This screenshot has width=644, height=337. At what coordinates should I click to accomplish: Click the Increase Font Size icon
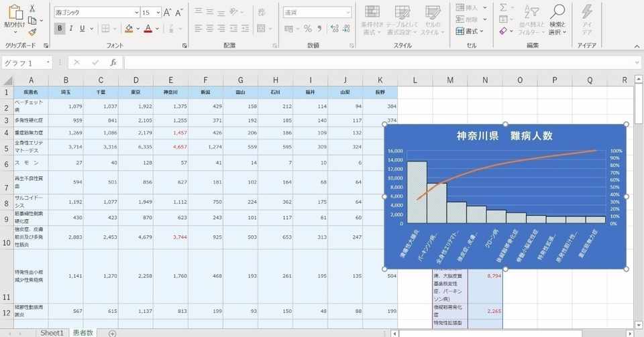[x=167, y=13]
